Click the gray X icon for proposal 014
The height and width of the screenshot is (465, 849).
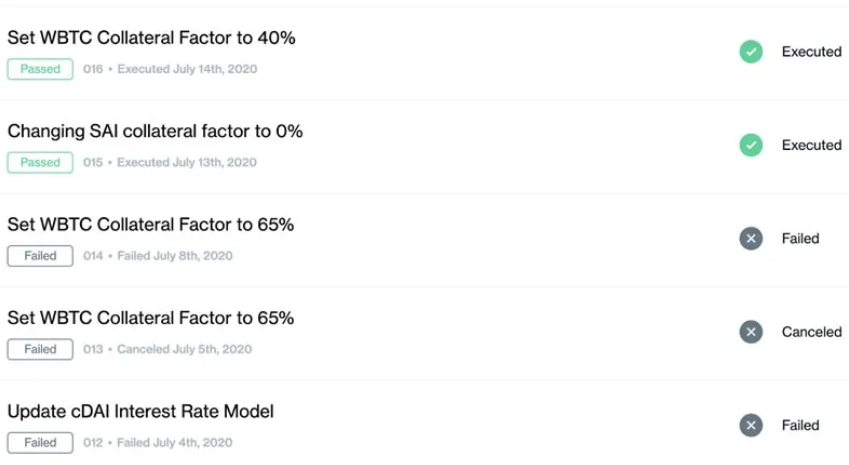751,238
